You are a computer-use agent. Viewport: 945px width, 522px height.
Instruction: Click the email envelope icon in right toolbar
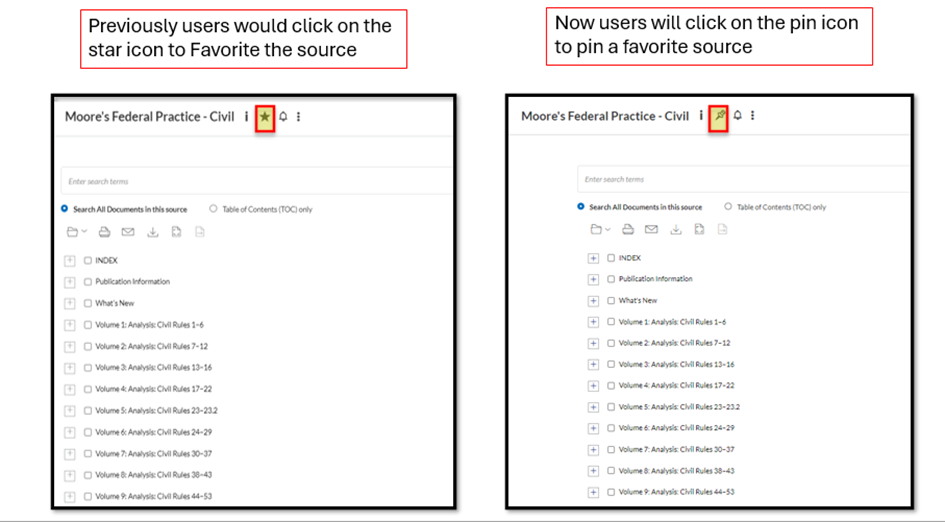pos(651,229)
